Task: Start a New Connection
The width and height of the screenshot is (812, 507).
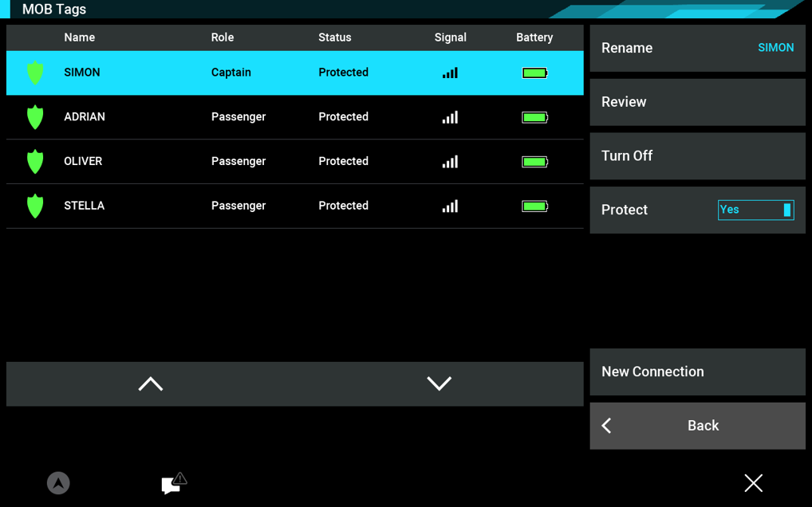Action: (x=697, y=371)
